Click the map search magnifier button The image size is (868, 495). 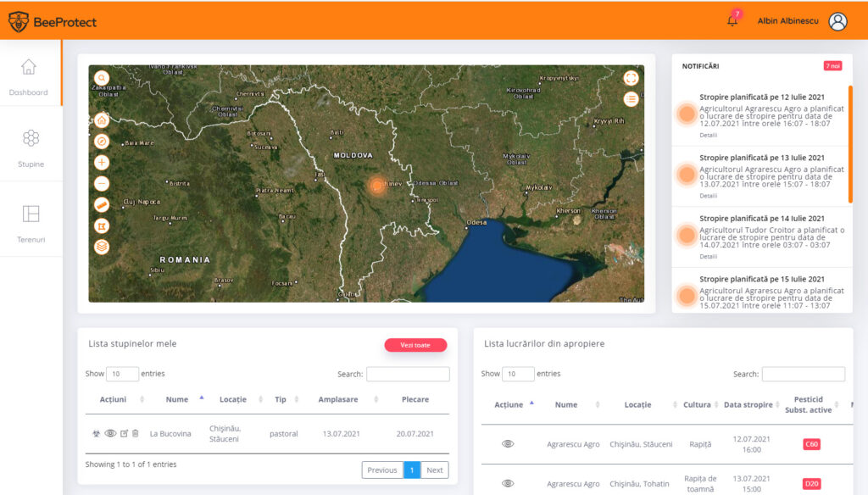[102, 78]
